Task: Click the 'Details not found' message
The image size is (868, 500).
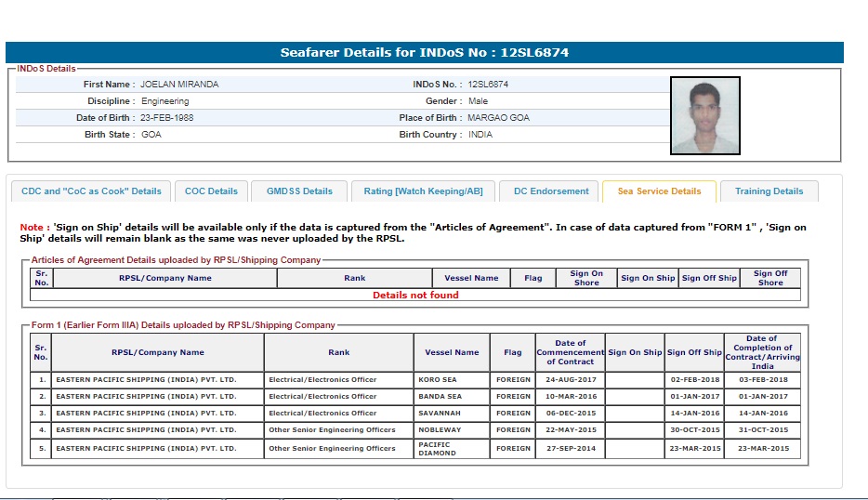Action: click(x=415, y=296)
